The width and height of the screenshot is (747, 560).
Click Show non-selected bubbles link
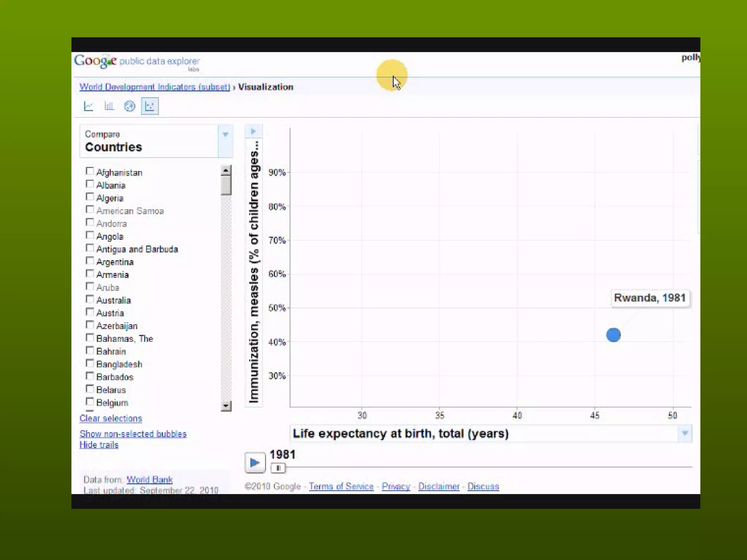click(x=133, y=434)
